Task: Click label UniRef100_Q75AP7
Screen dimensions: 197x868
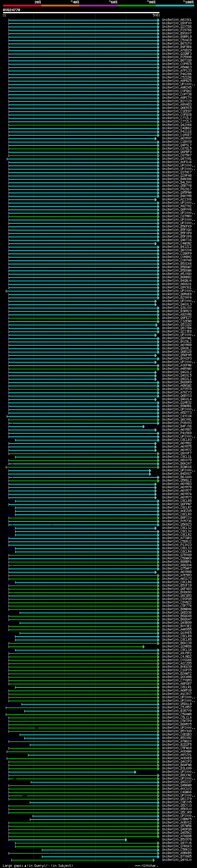Action: click(176, 568)
